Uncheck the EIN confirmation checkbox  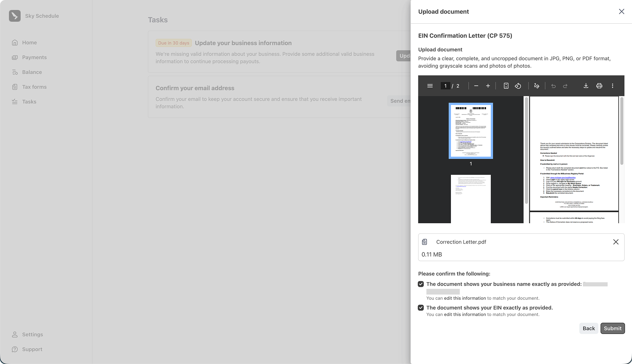[x=421, y=308]
